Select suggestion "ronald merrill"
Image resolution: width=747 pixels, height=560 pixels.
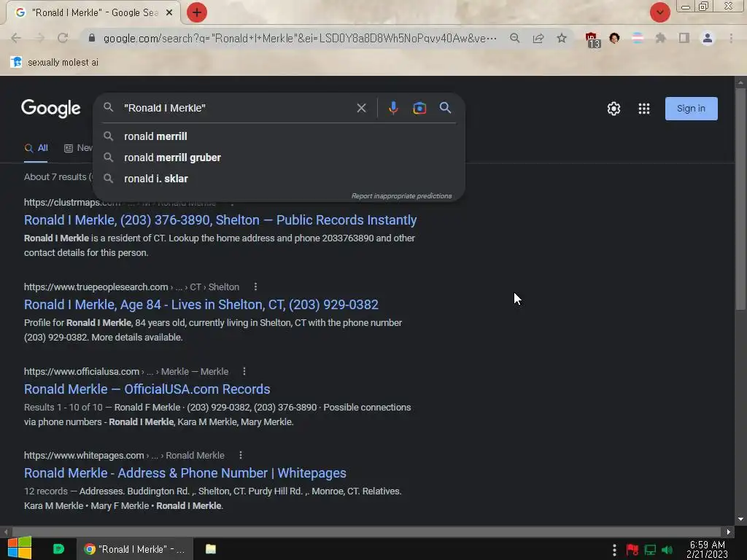click(x=279, y=136)
